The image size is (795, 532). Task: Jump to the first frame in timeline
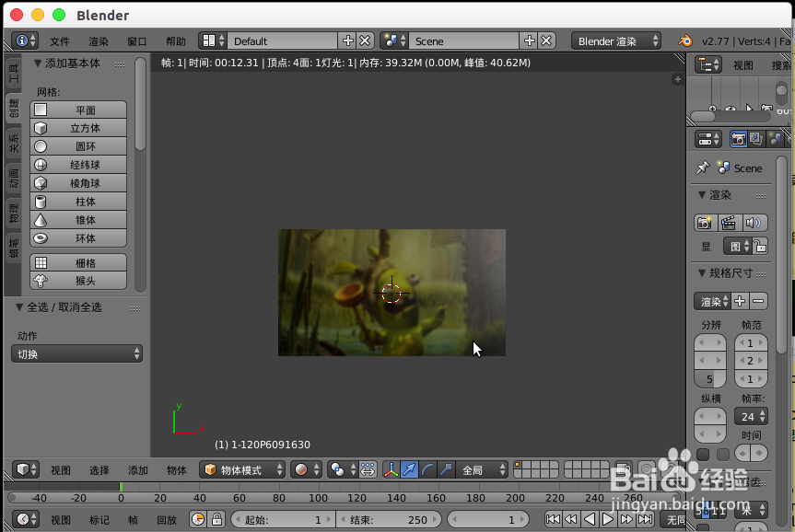[x=553, y=519]
